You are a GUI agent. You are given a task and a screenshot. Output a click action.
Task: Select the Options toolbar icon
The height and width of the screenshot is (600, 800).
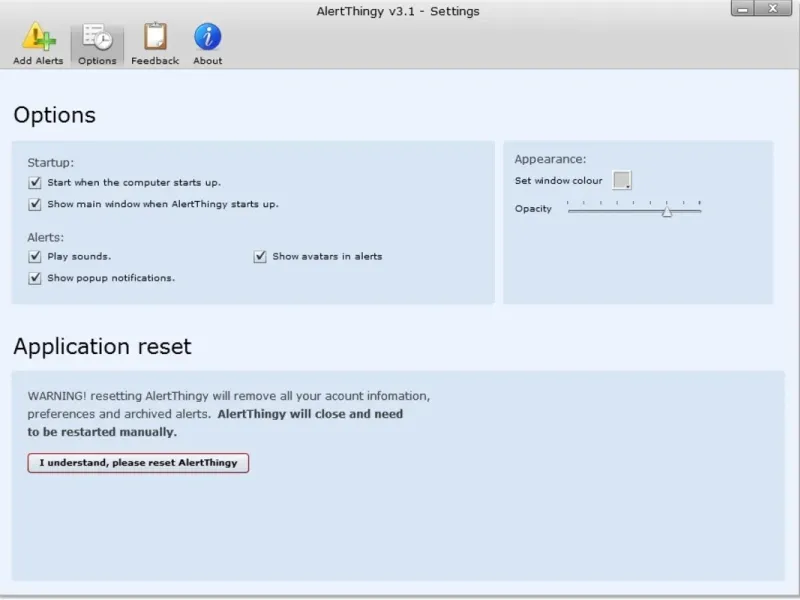[x=97, y=45]
